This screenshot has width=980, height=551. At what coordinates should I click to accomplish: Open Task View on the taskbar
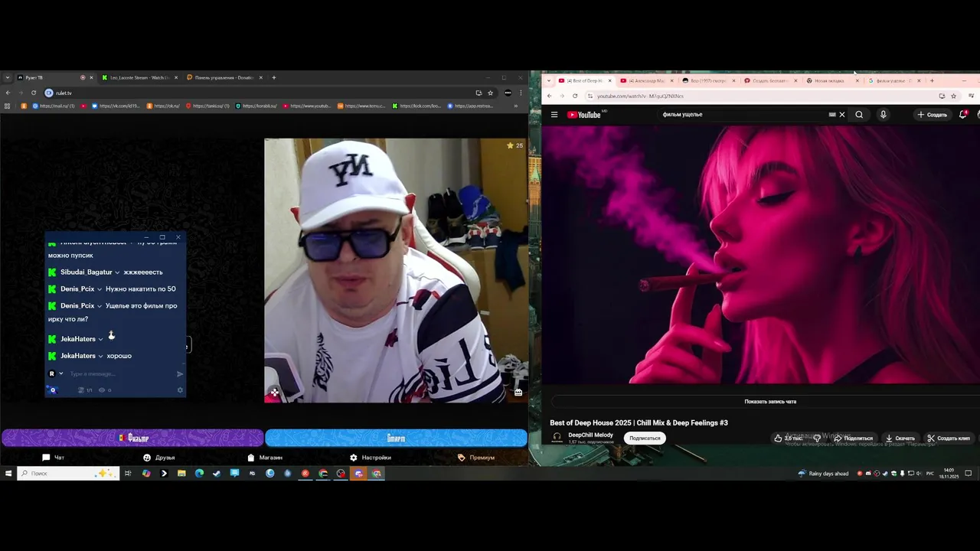[128, 474]
